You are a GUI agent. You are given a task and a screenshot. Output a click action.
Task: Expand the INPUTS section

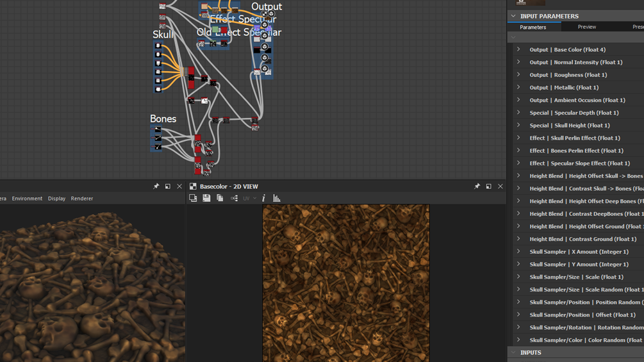click(513, 352)
